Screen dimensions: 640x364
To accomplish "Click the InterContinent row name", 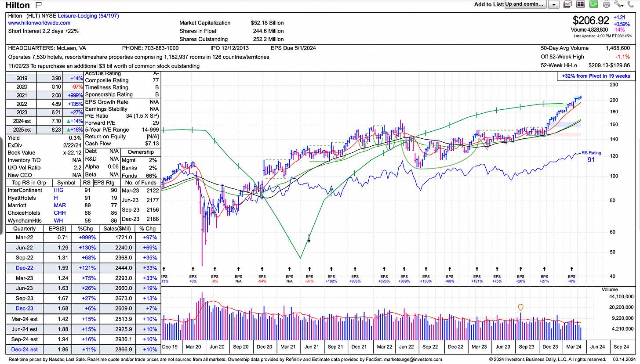I will click(x=25, y=190).
